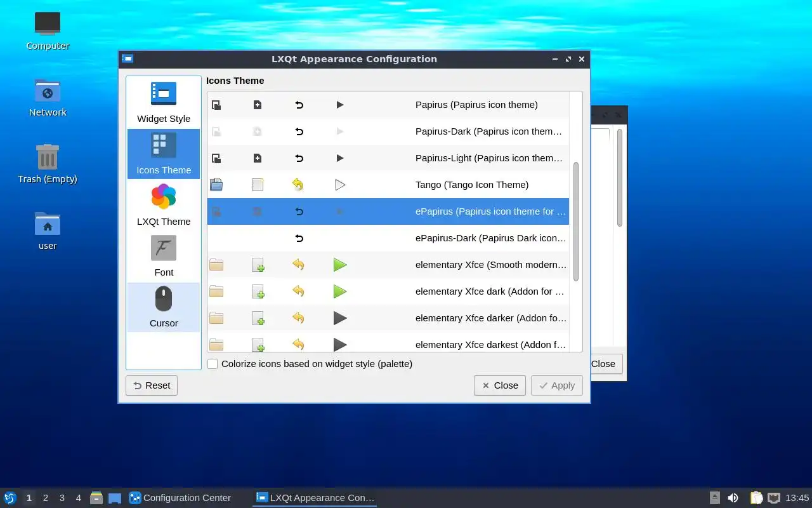Select elementary Xfce (Smooth modern) theme
The width and height of the screenshot is (812, 508).
pos(388,265)
